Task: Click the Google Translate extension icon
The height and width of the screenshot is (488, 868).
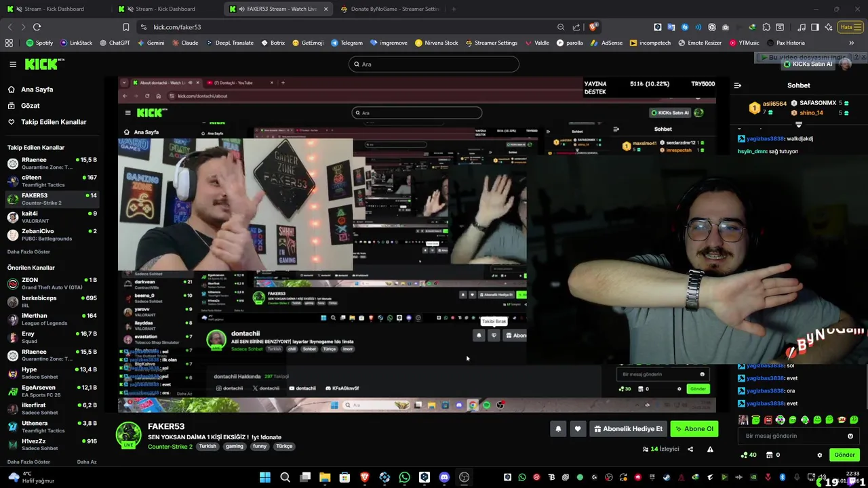Action: click(671, 27)
